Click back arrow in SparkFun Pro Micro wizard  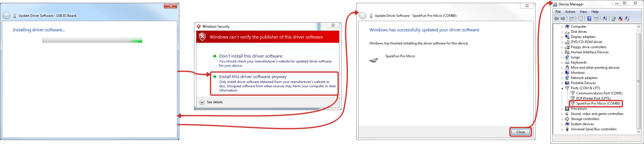(363, 16)
